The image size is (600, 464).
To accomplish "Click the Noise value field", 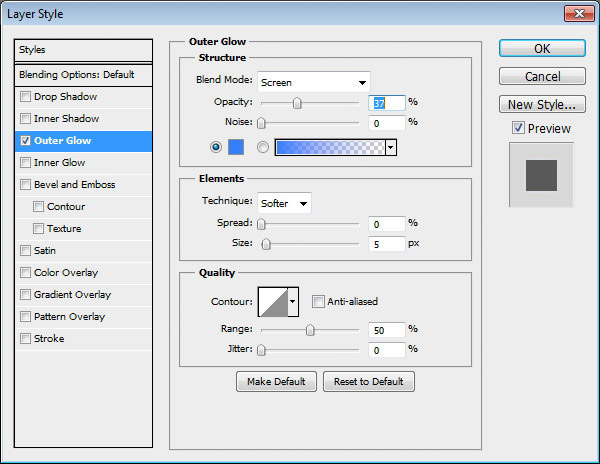I will (386, 123).
